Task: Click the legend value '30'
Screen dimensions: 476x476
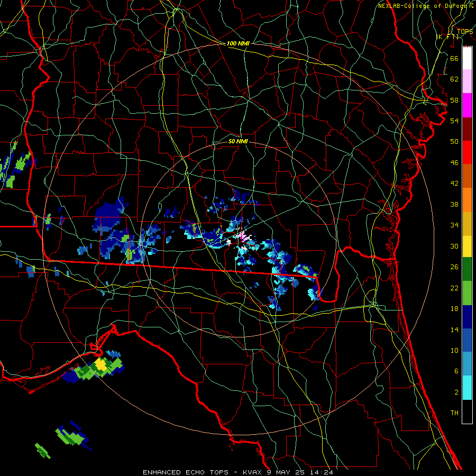Action: point(454,246)
